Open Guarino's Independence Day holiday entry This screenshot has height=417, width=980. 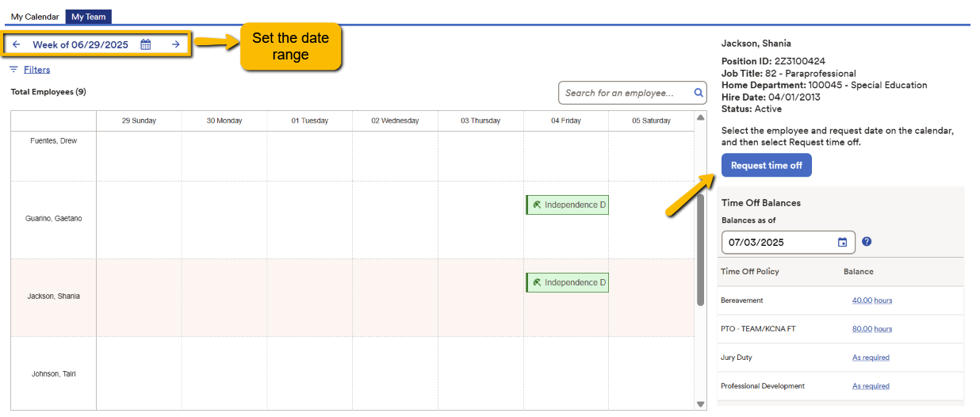[x=567, y=205]
